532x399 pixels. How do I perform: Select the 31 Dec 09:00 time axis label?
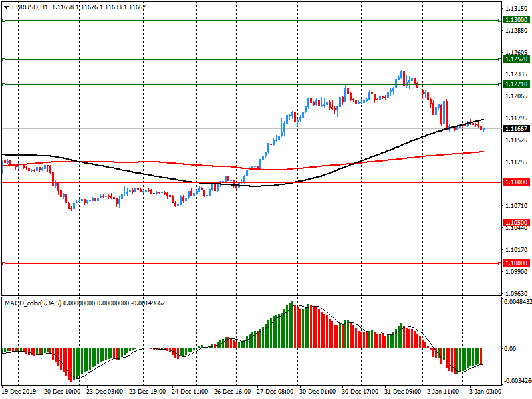tap(403, 392)
